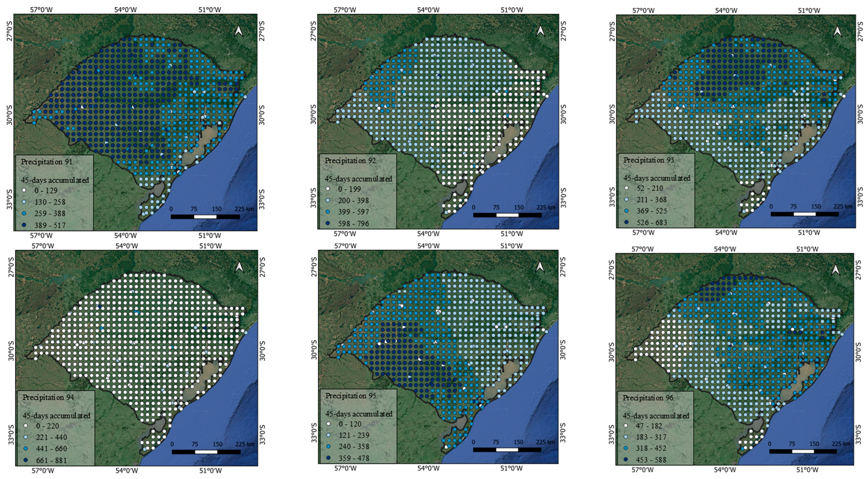Viewport: 868px width, 479px height.
Task: Click the north arrow on Precipitation 91 map
Action: 239,31
